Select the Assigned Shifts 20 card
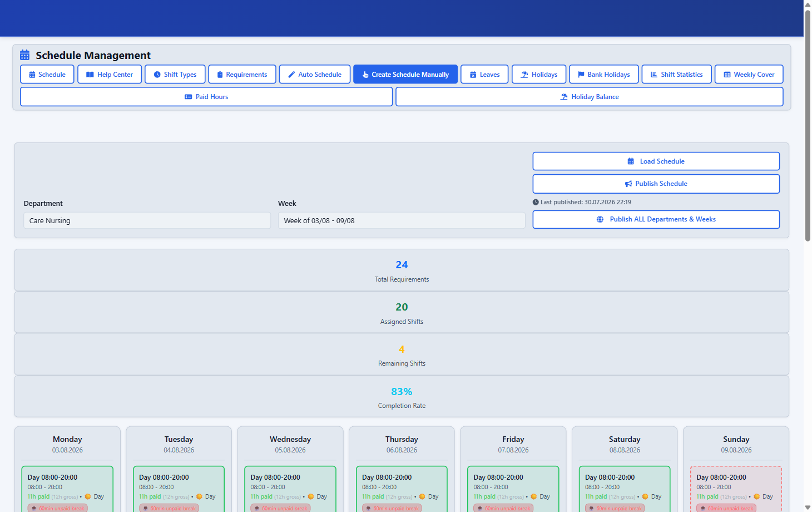 coord(402,312)
